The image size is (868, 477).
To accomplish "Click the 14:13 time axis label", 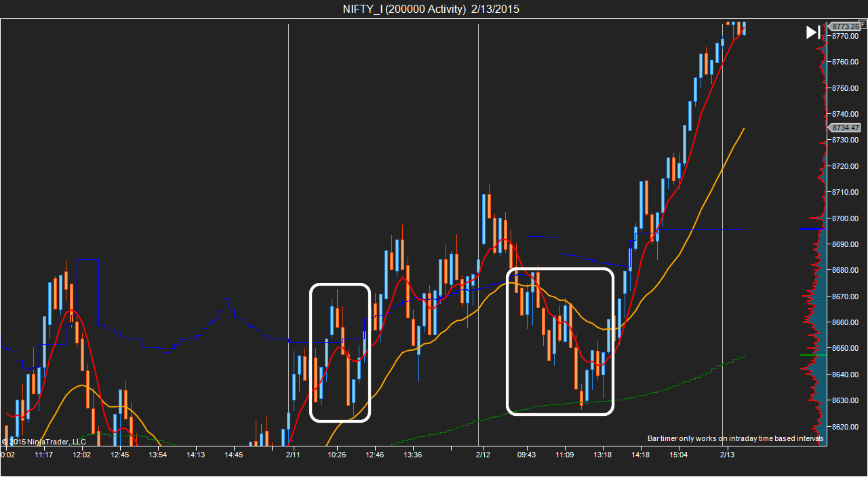I will coord(195,455).
